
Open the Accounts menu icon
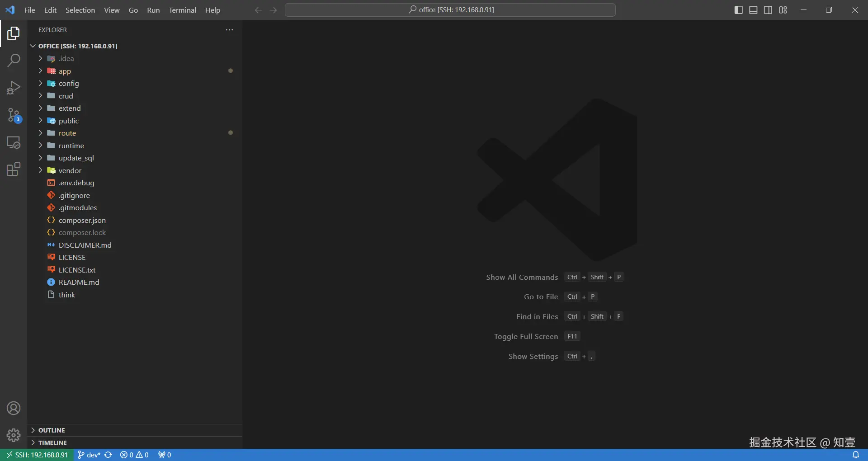(x=14, y=408)
